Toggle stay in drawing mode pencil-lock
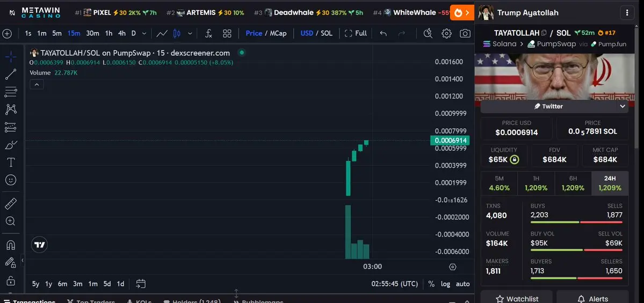Screen dimensions: 644x303 [x=10, y=262]
